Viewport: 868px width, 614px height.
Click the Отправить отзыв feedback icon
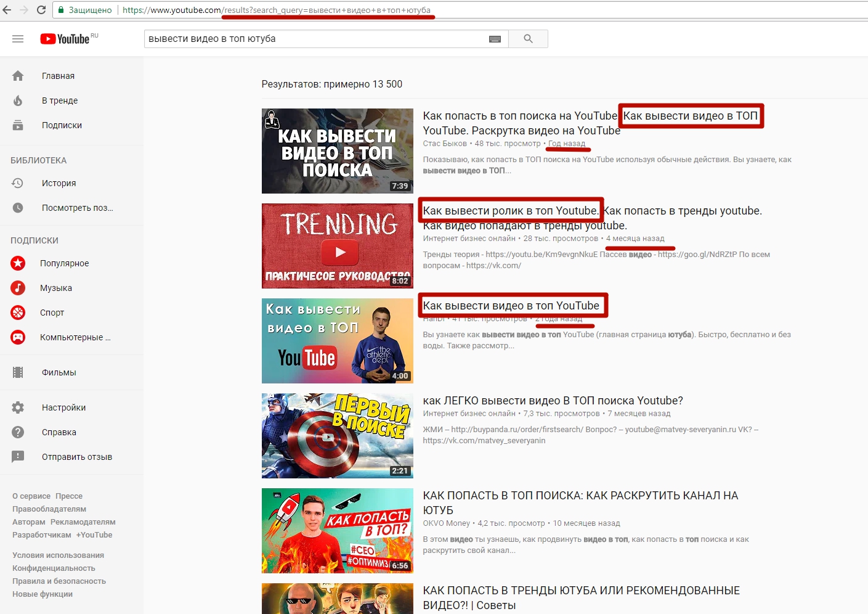[18, 457]
